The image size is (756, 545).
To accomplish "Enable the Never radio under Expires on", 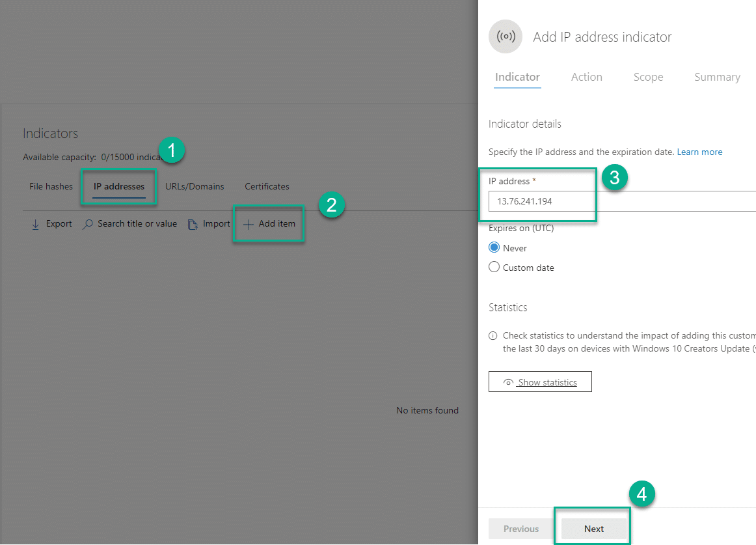I will click(494, 247).
